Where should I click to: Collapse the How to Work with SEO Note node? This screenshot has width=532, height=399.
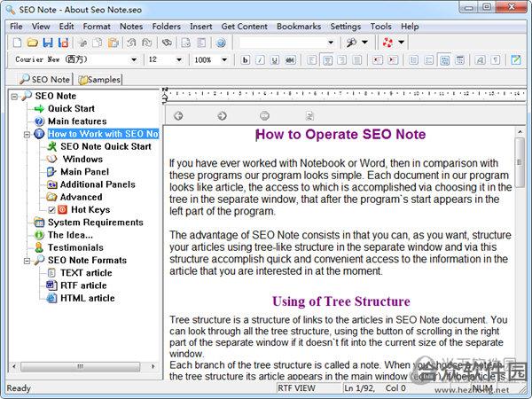click(27, 135)
